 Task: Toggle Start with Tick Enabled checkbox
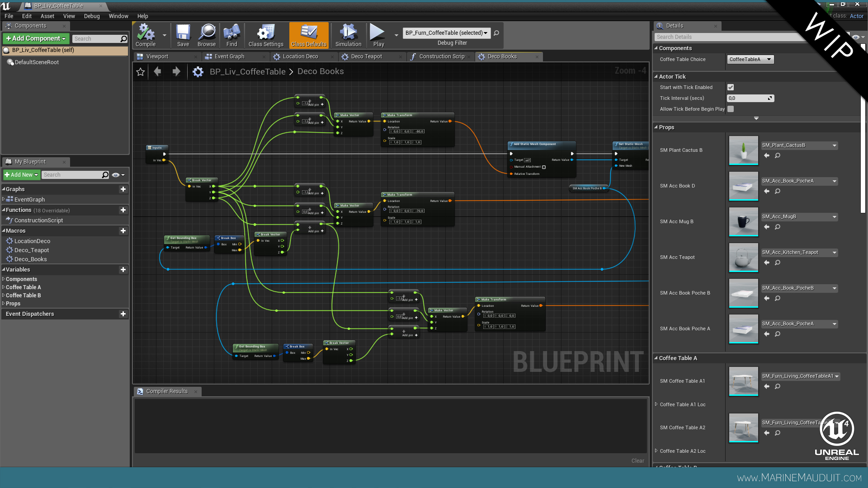tap(731, 87)
